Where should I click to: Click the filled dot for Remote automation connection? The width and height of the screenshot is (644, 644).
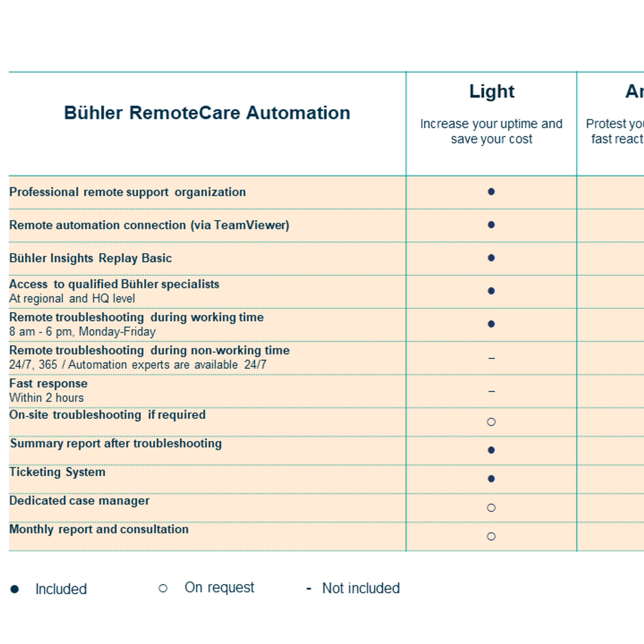[x=491, y=225]
